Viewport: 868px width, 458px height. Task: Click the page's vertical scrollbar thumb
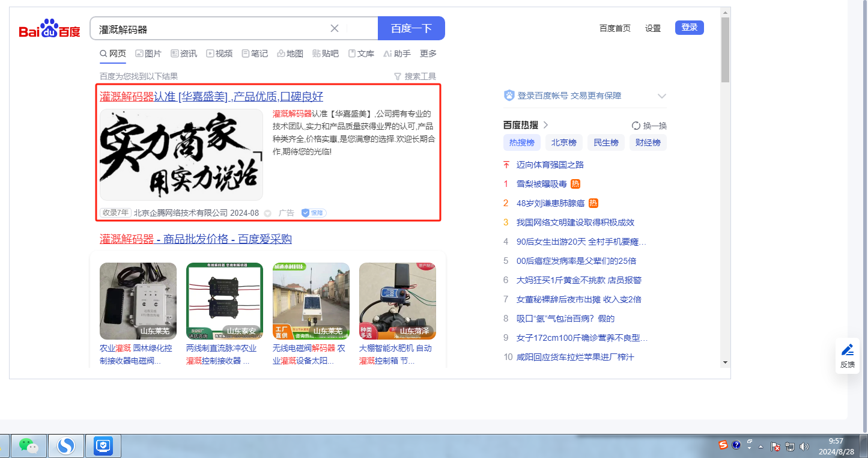tap(725, 49)
